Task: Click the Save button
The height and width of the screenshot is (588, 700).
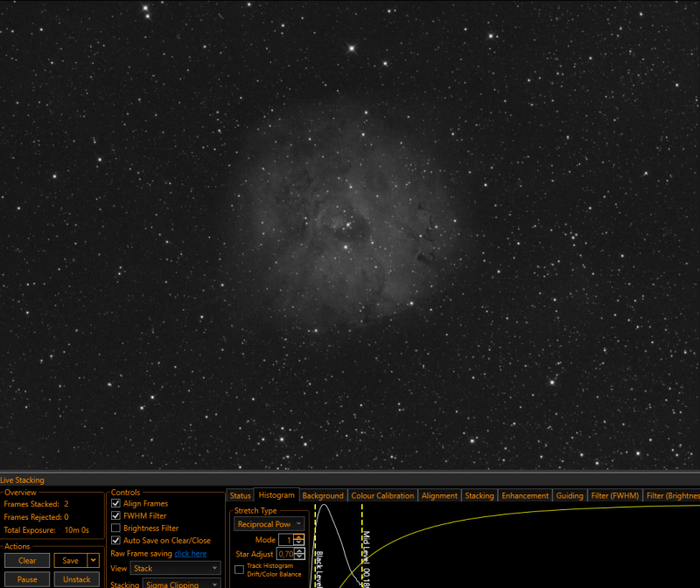Action: [71, 560]
